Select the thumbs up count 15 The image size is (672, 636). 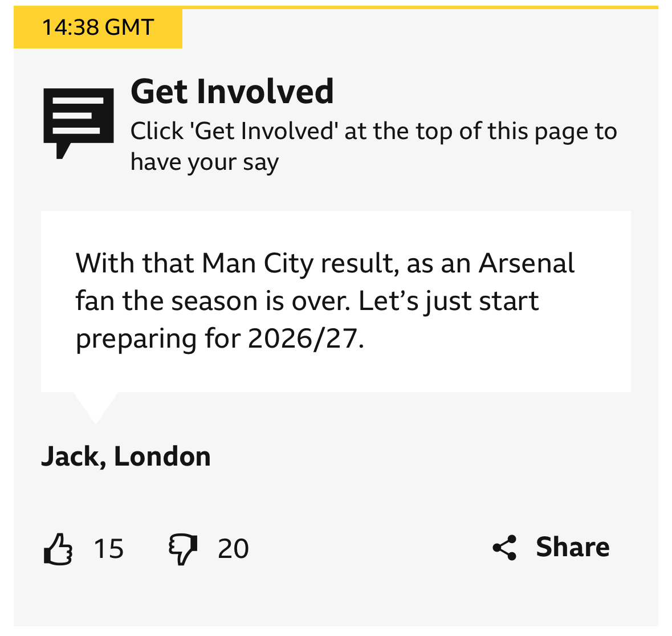coord(108,549)
